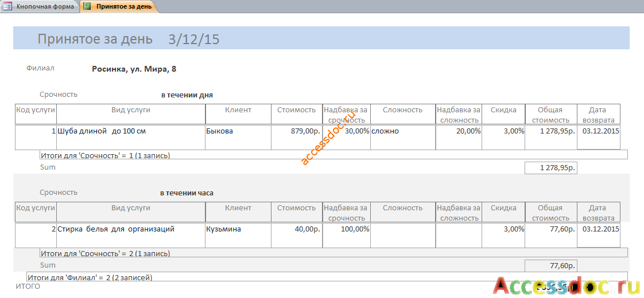Image resolution: width=644 pixels, height=298 pixels.
Task: Click the urgency value в течении дня
Action: click(187, 95)
